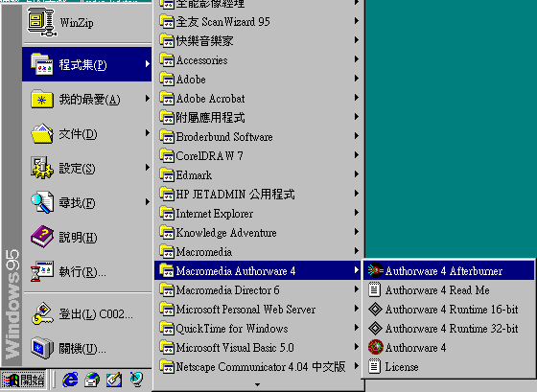Open 我的最愛(A) favorites menu
537x392 pixels.
tap(87, 100)
